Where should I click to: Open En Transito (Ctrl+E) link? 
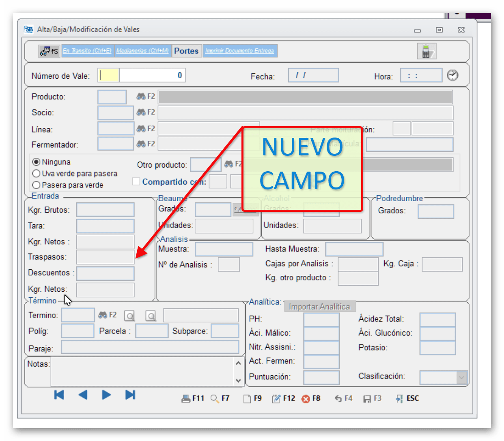coord(87,51)
